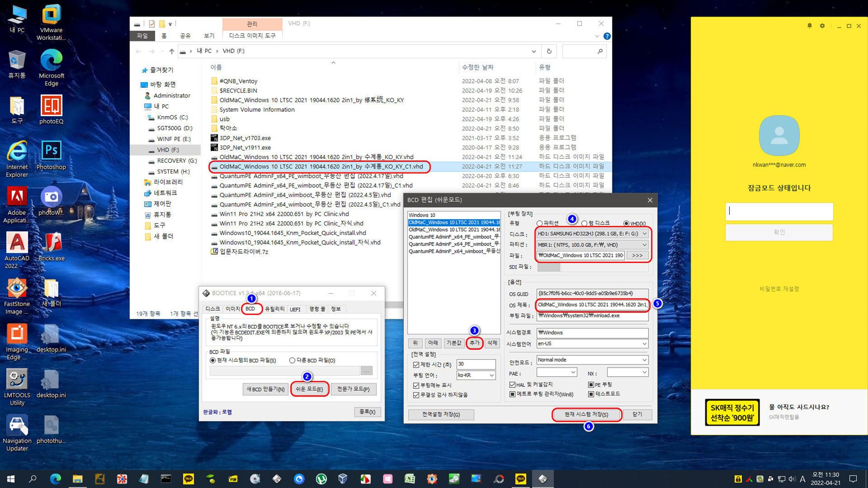Click 추가 button under boot list
868x488 pixels.
(x=475, y=343)
